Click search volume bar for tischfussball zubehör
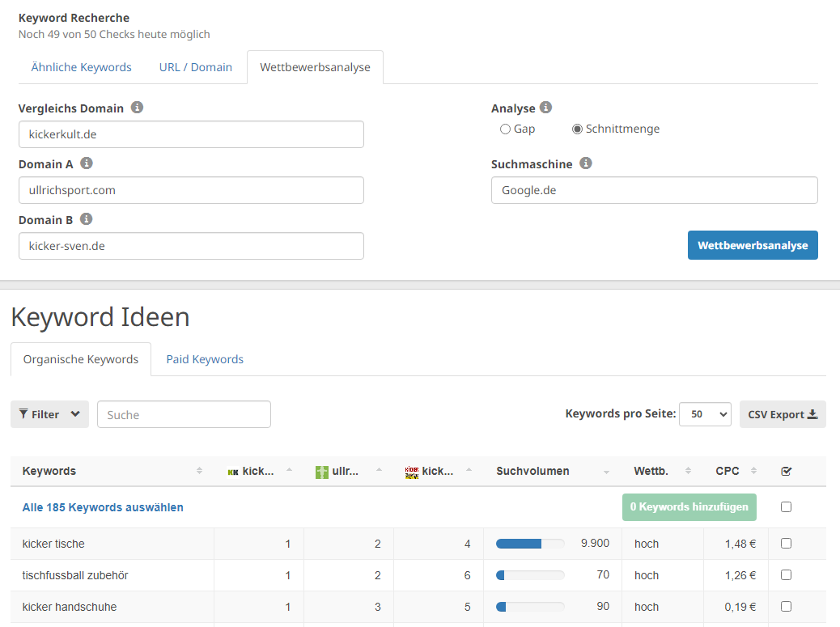Image resolution: width=840 pixels, height=627 pixels. [x=530, y=575]
